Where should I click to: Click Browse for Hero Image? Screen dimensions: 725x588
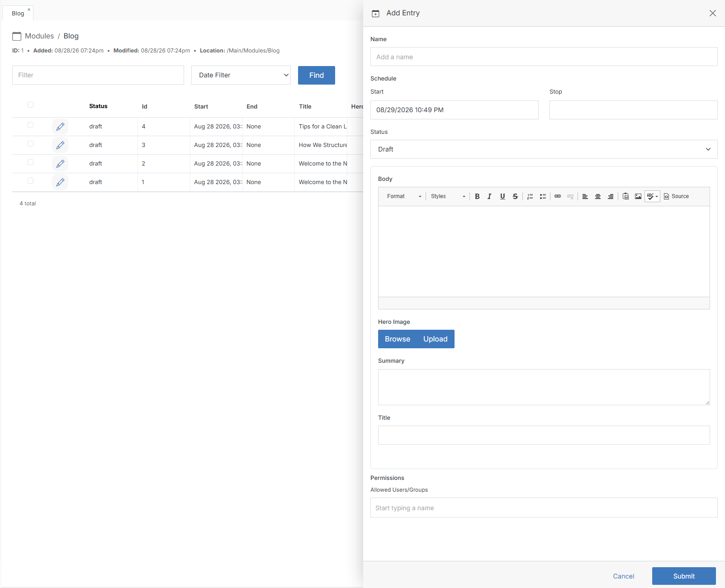[x=398, y=339]
